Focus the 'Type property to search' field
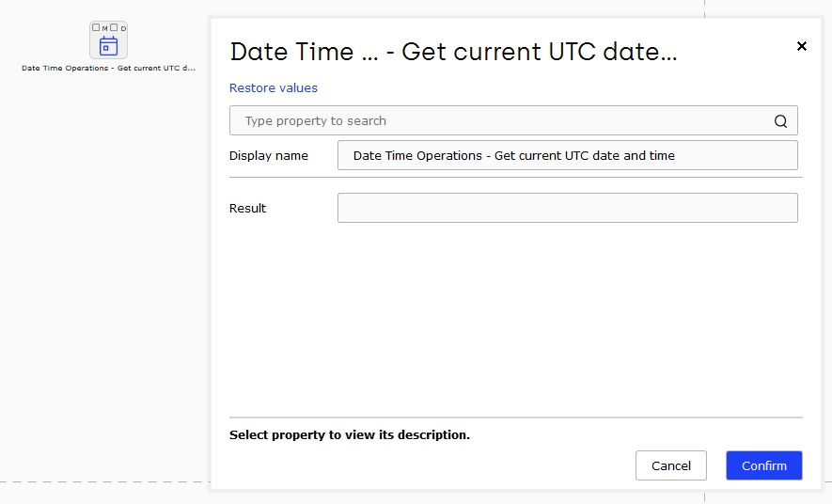This screenshot has height=504, width=832. click(x=513, y=120)
